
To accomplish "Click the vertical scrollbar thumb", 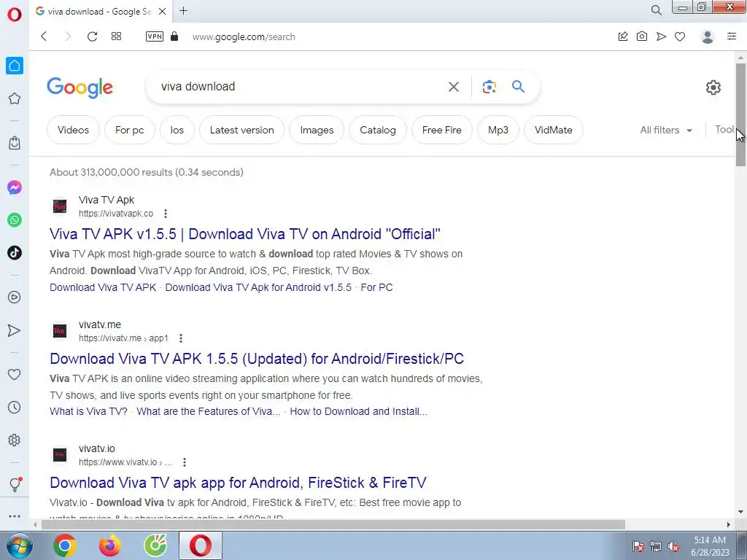I will [740, 114].
